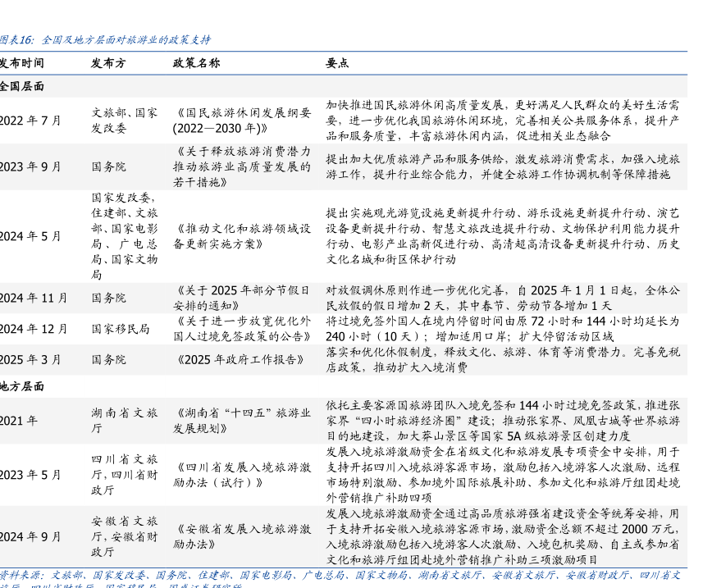This screenshot has height=588, width=712.
Task: Select issuer cell '国家移民局'
Action: pyautogui.click(x=121, y=329)
